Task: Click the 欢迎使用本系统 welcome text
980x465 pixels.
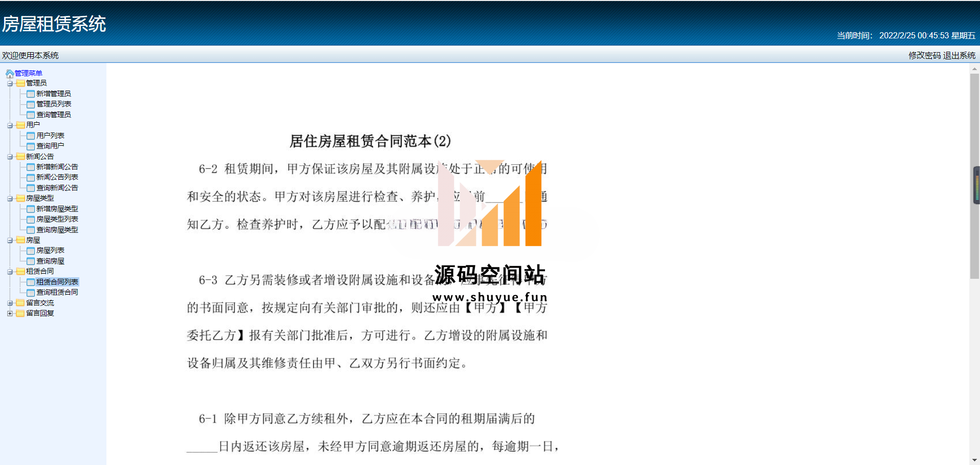Action: click(30, 55)
